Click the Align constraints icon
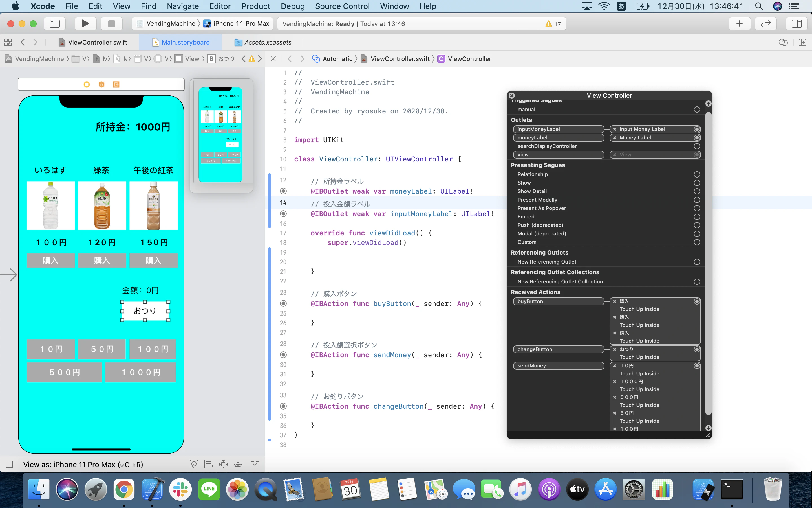Screen dimensions: 812x508 208,464
